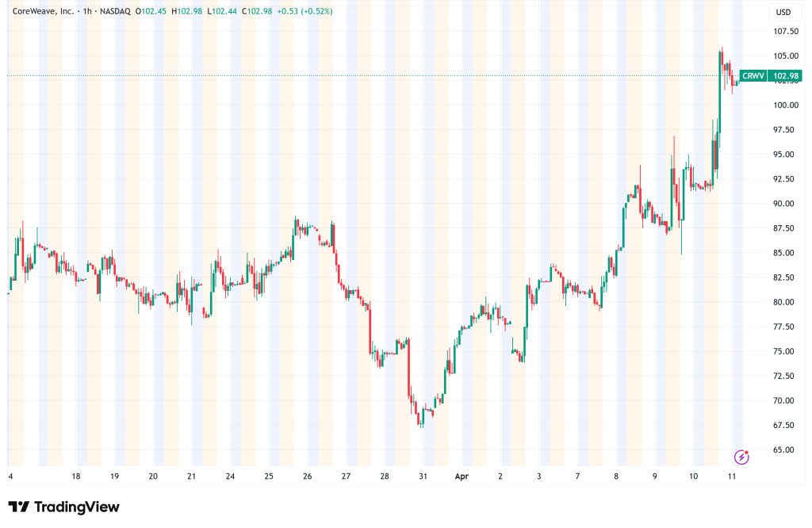Click the NASDAQ exchange label
The image size is (812, 528).
(x=116, y=12)
